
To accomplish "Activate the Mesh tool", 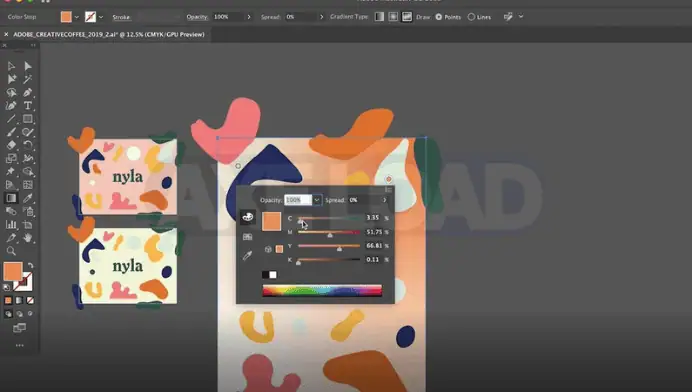I will pyautogui.click(x=28, y=185).
